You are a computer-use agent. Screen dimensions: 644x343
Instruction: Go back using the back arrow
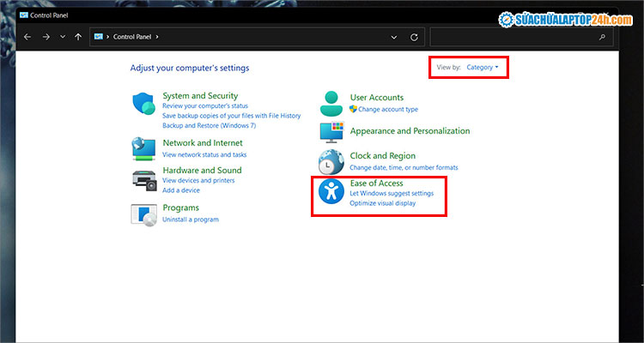27,37
